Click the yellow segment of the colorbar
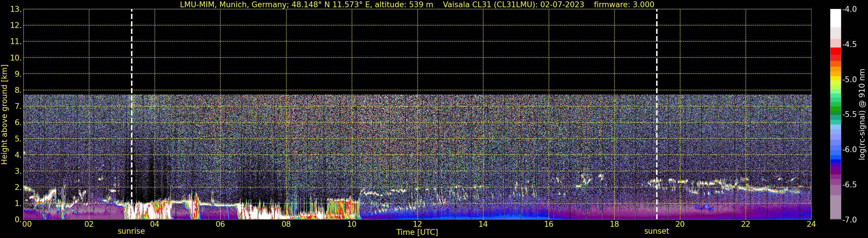 coord(836,78)
